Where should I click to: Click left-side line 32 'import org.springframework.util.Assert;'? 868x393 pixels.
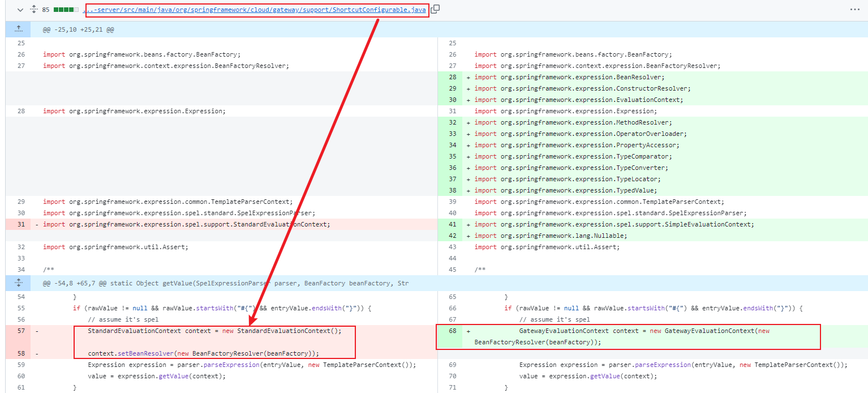point(115,247)
